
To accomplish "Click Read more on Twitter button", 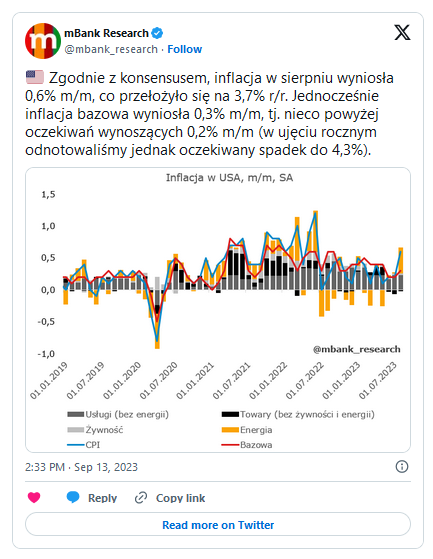I will [x=218, y=524].
